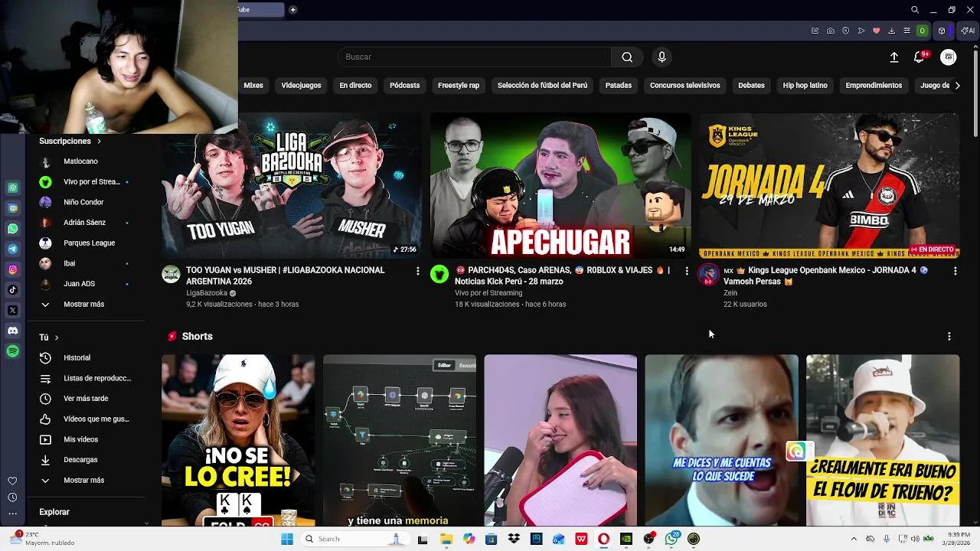Open Instagram in Opera sidebar
The height and width of the screenshot is (551, 980).
point(13,269)
